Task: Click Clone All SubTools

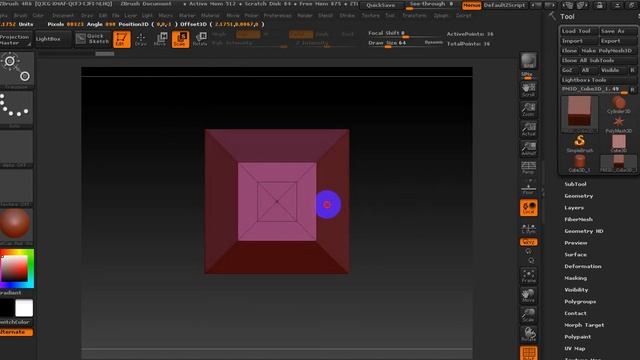Action: tap(598, 60)
